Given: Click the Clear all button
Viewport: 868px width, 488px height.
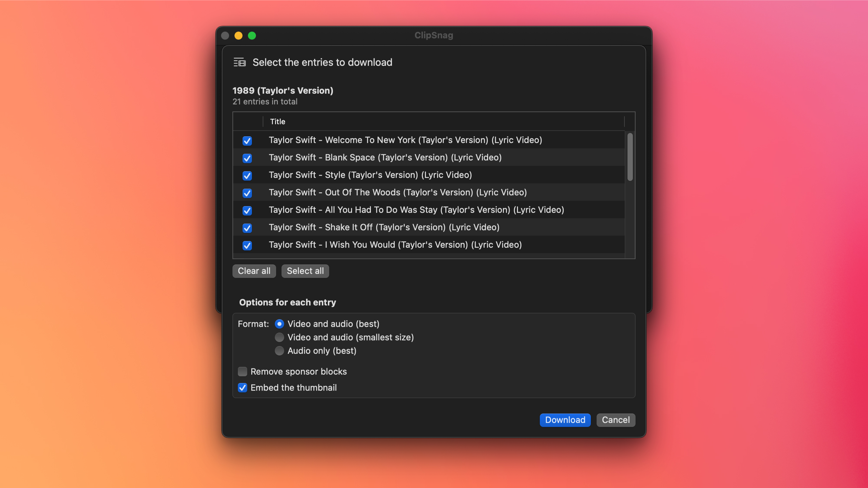Looking at the screenshot, I should click(254, 271).
